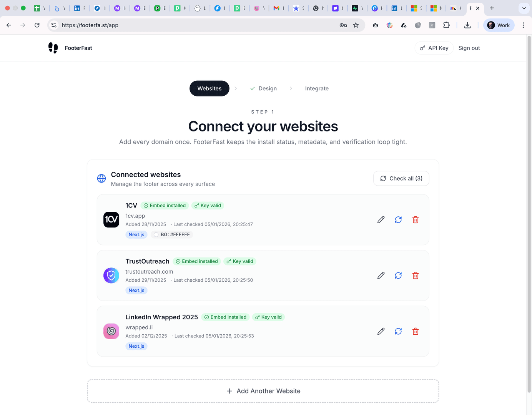Expand the browser tab list dropdown
Screen dimensions: 532x415
[524, 8]
